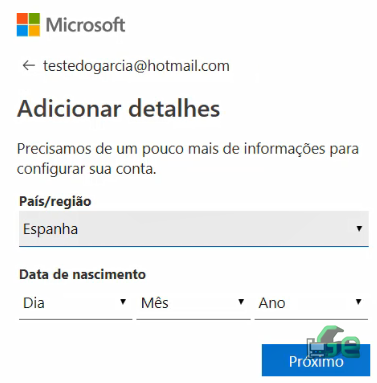Click the Adicionar detalhes heading
Viewport: 377px width, 383px height.
pos(119,109)
